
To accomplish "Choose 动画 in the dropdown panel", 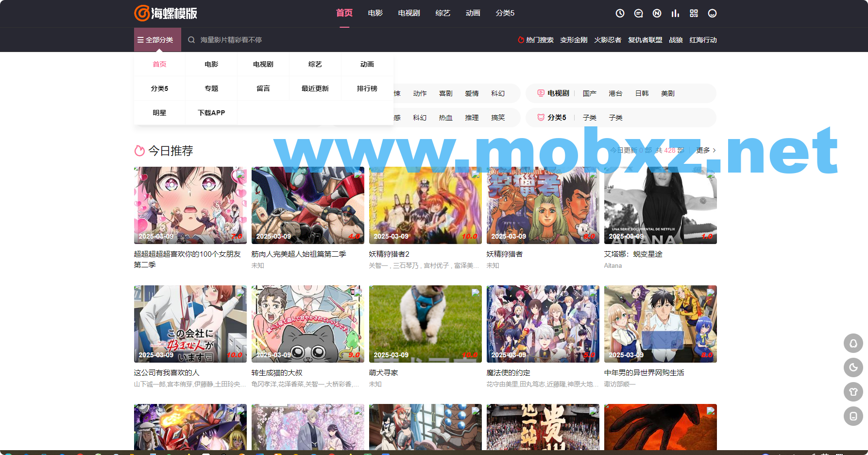I will point(367,64).
